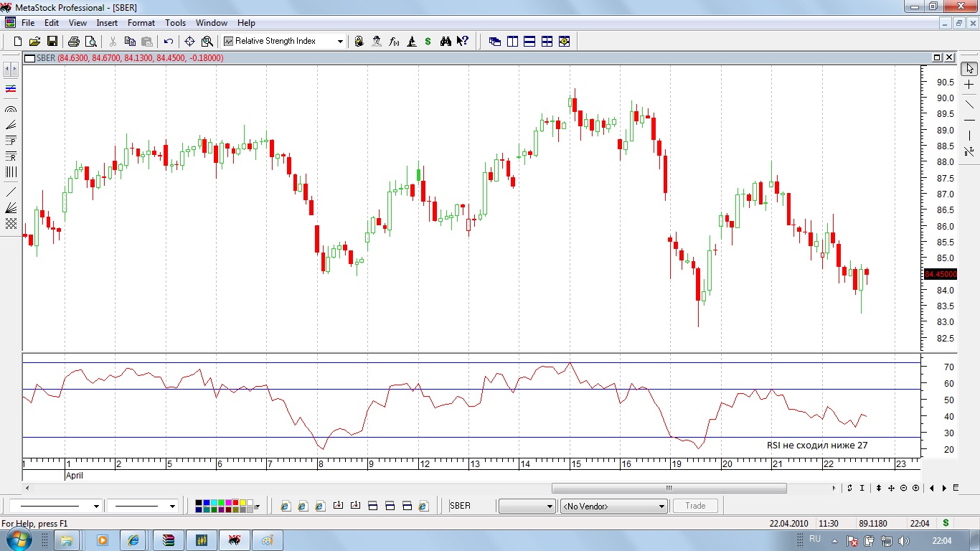Open the No Vendor dropdown list
Image resolution: width=980 pixels, height=551 pixels.
coord(661,507)
